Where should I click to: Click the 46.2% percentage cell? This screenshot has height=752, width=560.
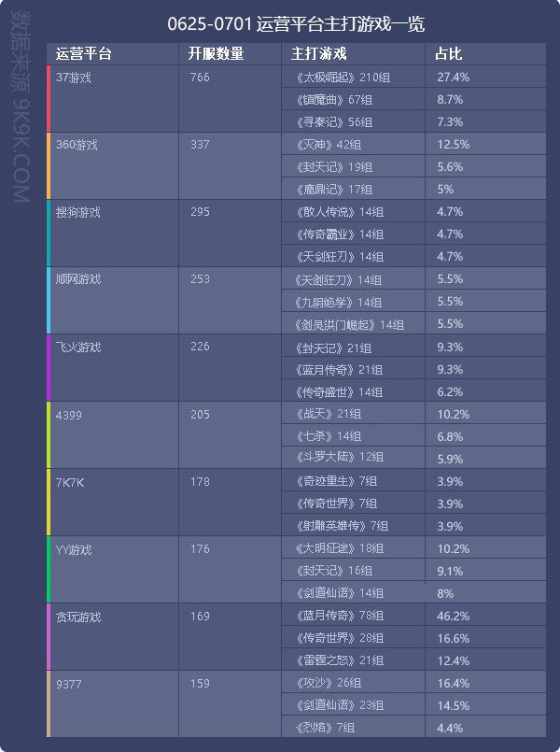tap(485, 616)
